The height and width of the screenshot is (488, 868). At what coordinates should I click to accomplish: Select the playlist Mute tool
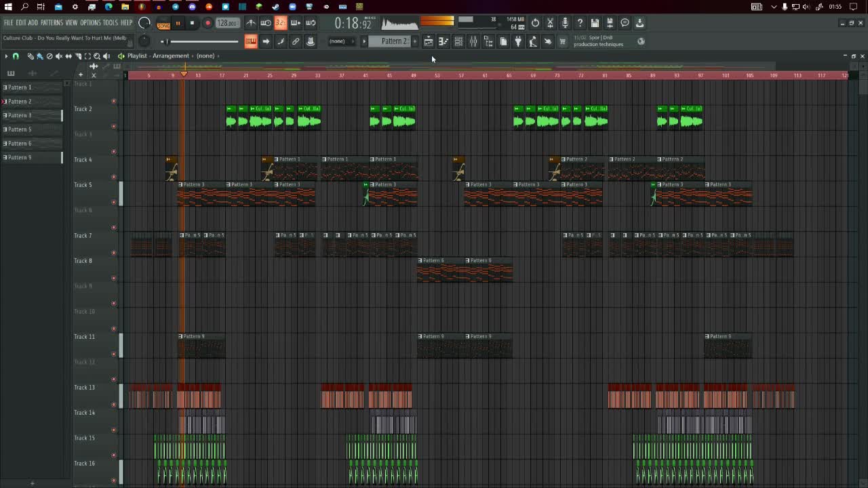[59, 56]
